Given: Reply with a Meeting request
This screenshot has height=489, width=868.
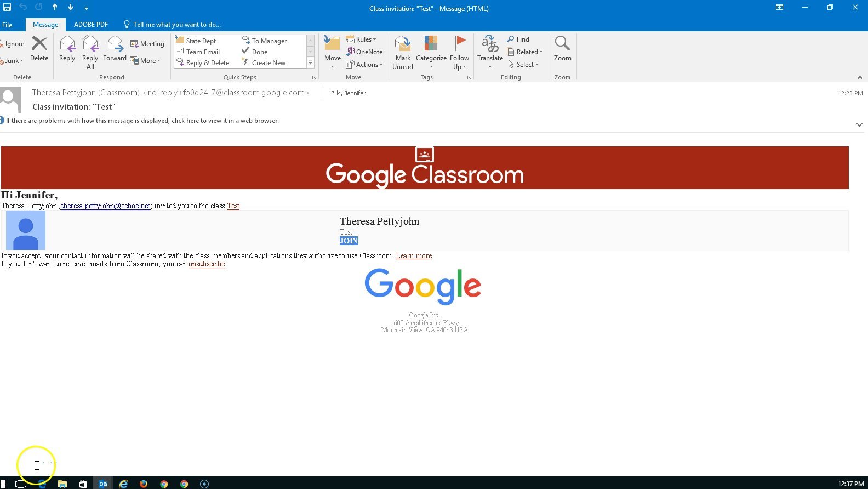Looking at the screenshot, I should (147, 44).
